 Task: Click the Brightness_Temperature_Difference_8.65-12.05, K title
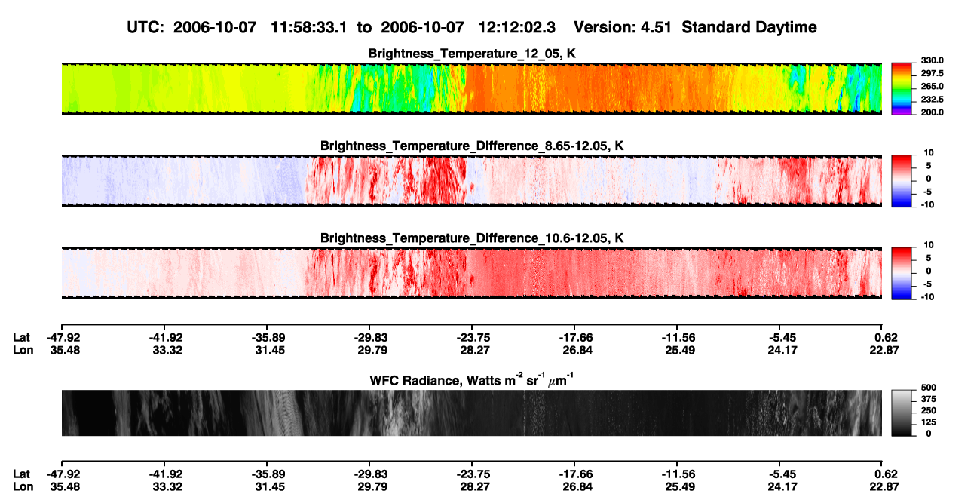472,146
